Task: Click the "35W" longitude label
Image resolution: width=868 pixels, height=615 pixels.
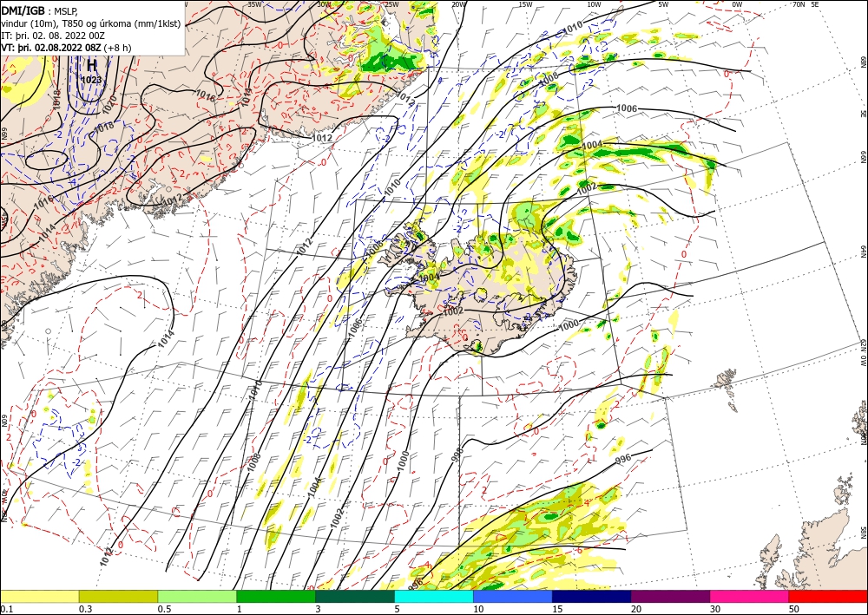Action: (254, 4)
